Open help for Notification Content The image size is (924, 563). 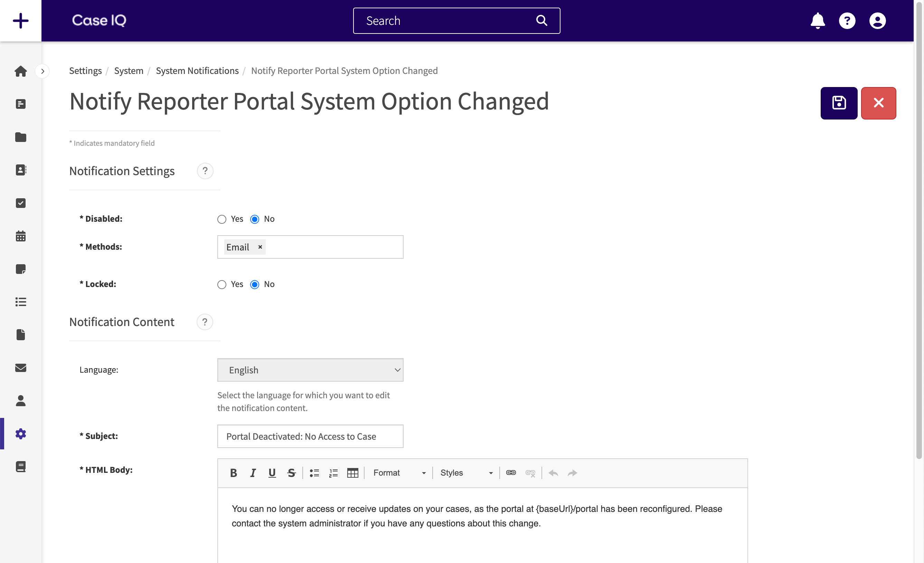[x=205, y=322]
